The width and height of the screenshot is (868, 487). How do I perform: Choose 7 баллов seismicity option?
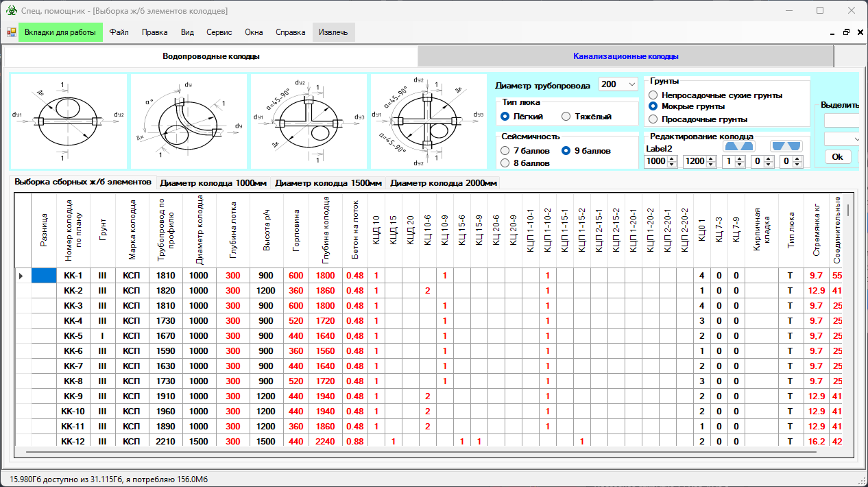click(506, 151)
